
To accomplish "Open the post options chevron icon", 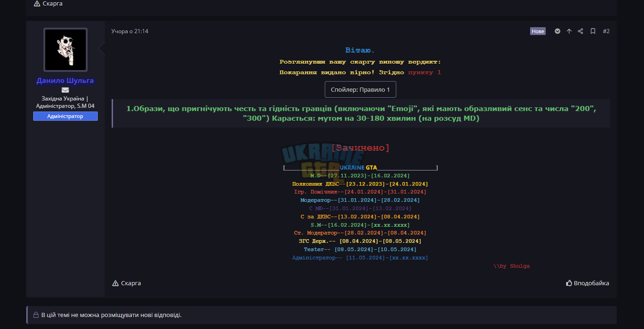I will coord(557,31).
